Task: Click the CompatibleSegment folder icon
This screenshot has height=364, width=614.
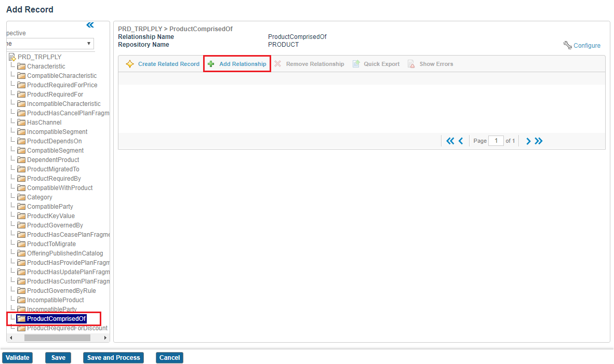Action: tap(21, 151)
